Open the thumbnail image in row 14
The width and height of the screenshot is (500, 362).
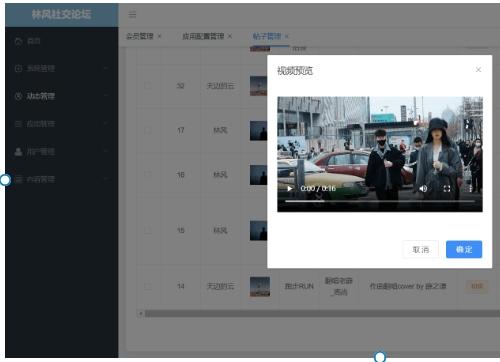click(260, 286)
